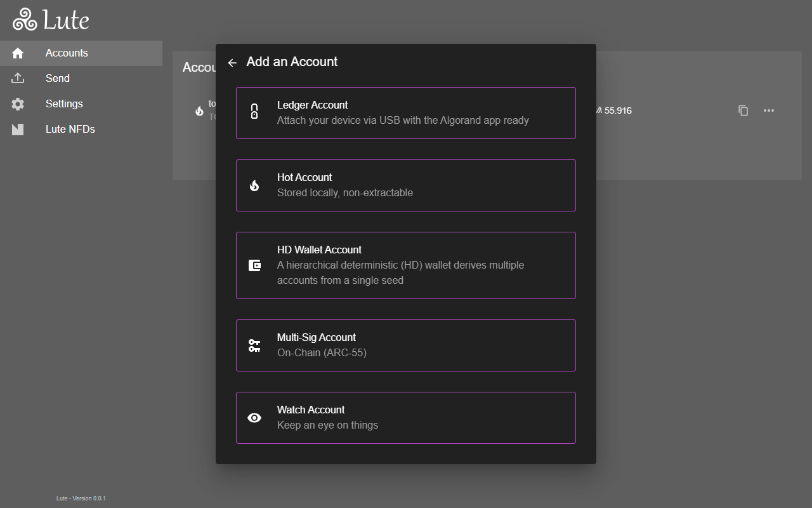Open Lute NFDs page

(70, 130)
